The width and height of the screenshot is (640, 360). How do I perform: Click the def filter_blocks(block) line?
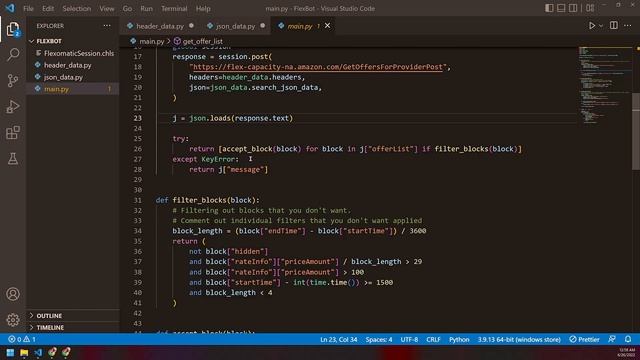pyautogui.click(x=207, y=200)
